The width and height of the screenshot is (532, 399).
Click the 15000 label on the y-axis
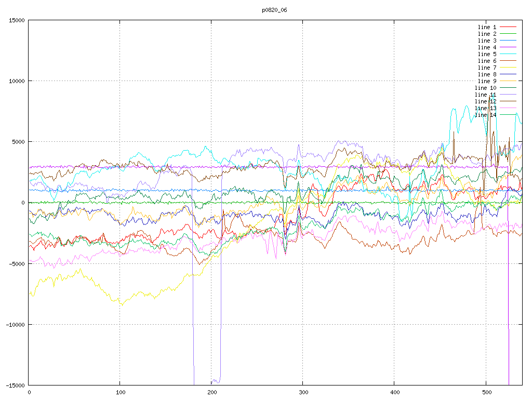point(16,20)
